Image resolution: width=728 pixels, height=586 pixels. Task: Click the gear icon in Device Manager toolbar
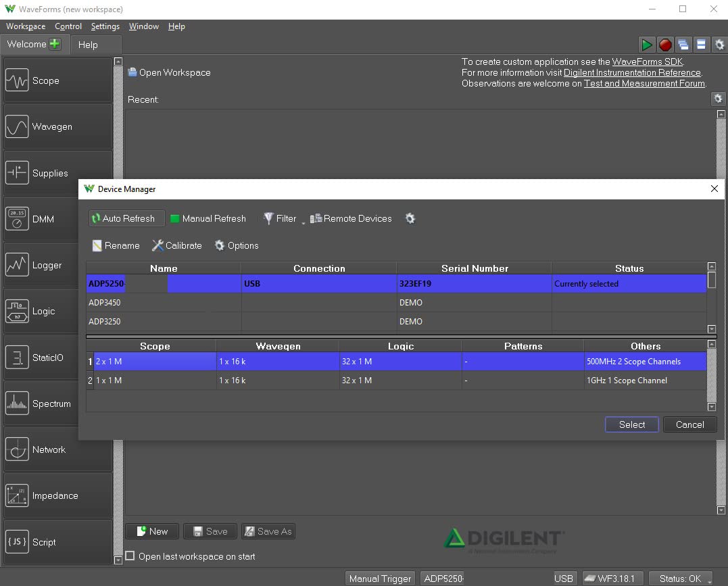click(410, 218)
